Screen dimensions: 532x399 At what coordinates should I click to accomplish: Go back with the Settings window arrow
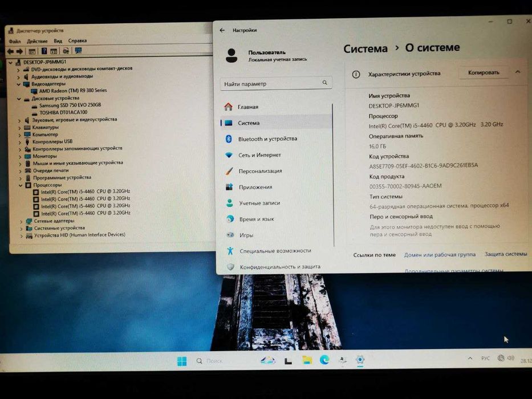click(x=222, y=30)
